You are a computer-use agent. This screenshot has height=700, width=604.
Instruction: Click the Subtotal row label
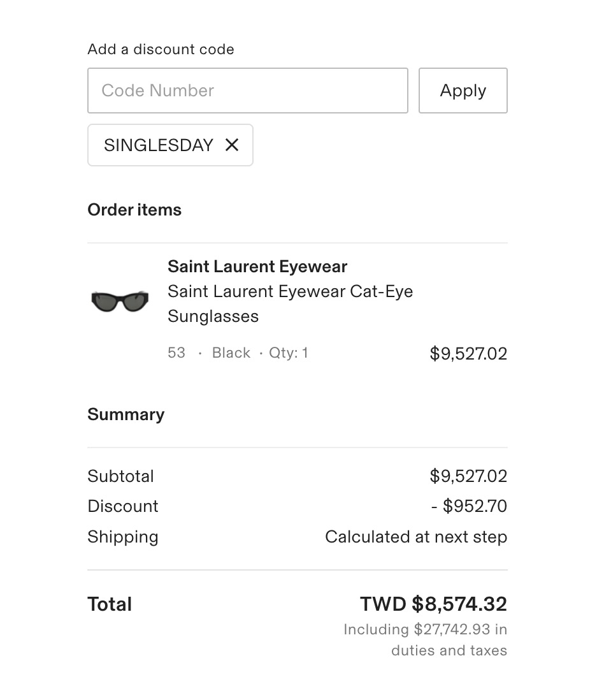(x=120, y=476)
